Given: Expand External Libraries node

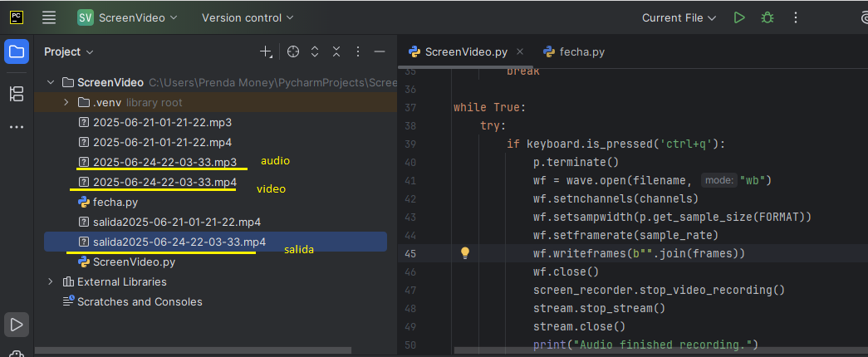Looking at the screenshot, I should [x=51, y=281].
